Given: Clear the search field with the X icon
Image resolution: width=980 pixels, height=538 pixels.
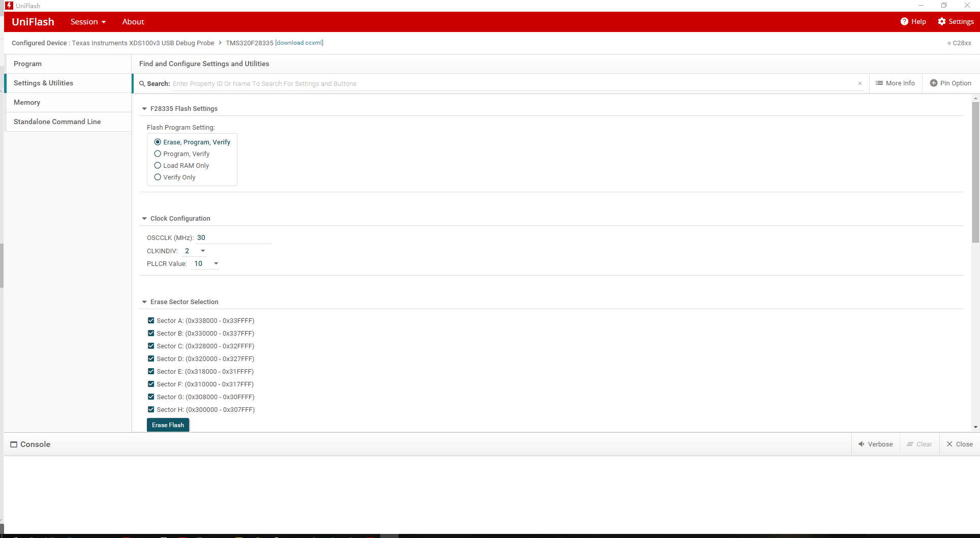Looking at the screenshot, I should (x=860, y=83).
